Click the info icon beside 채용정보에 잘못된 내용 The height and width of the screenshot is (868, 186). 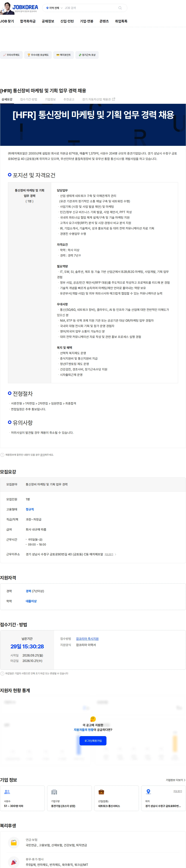click(2, 455)
